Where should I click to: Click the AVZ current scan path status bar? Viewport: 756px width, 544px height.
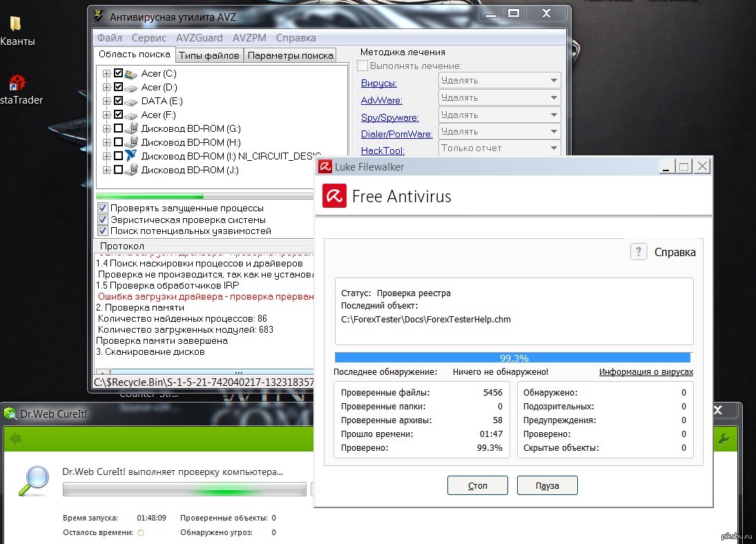(x=204, y=382)
